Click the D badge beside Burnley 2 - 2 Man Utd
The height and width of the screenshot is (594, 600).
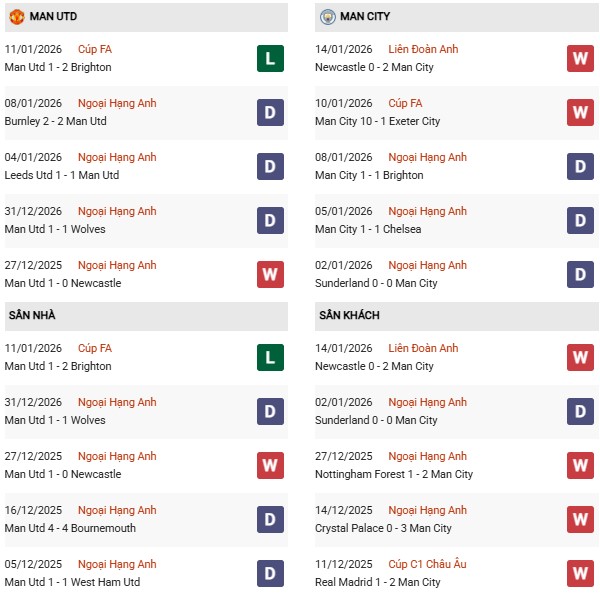click(x=269, y=113)
